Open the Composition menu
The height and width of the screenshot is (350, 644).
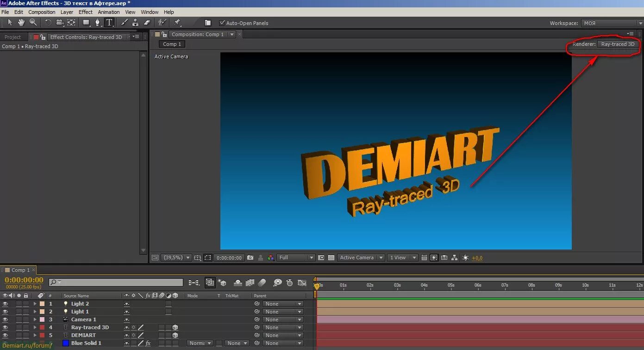pos(42,12)
